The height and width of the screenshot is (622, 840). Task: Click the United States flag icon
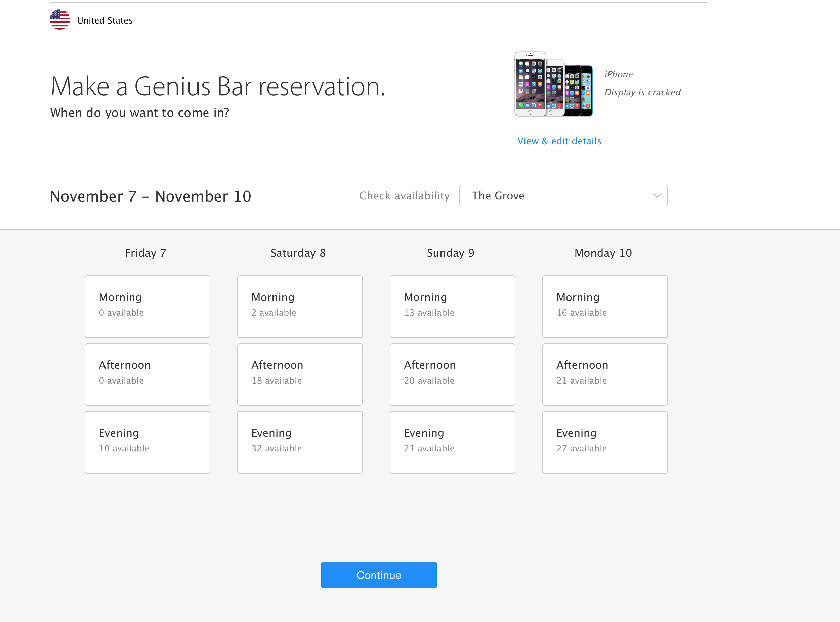point(60,19)
